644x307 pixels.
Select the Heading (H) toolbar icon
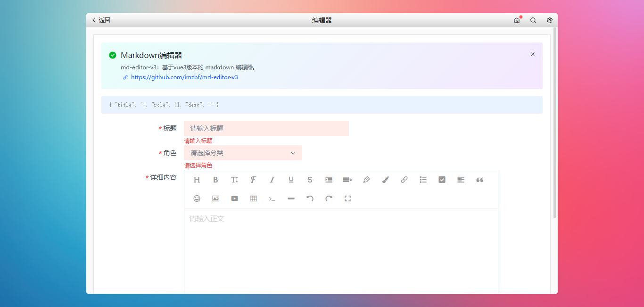[x=197, y=180]
